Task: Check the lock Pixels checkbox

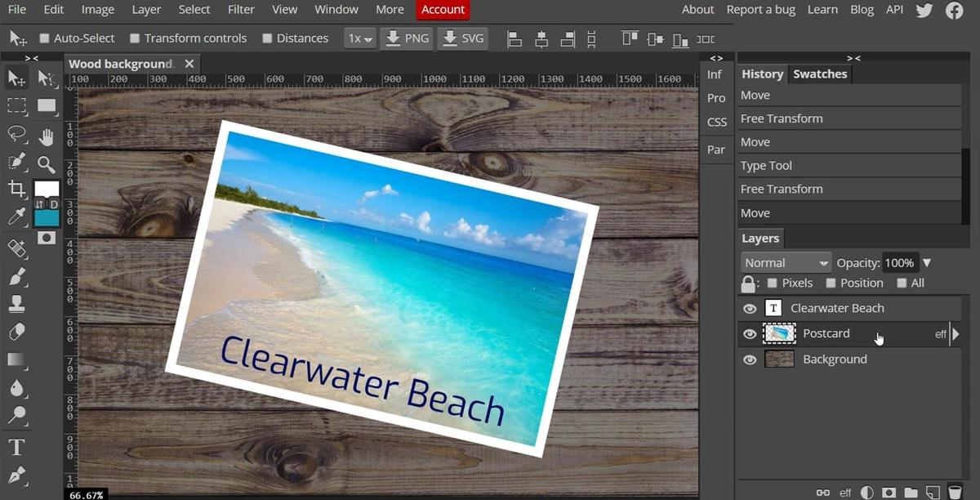Action: click(x=772, y=283)
